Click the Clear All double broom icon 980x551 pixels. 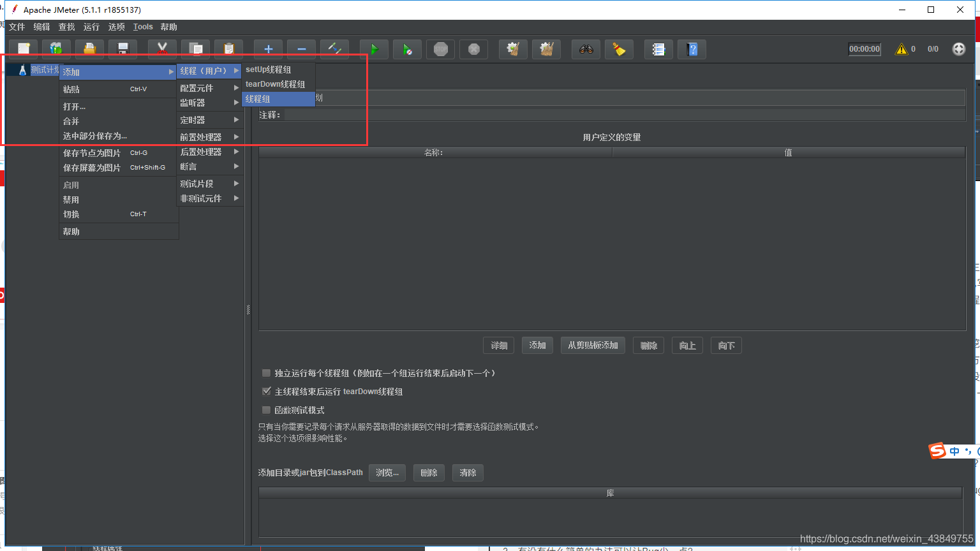click(547, 49)
